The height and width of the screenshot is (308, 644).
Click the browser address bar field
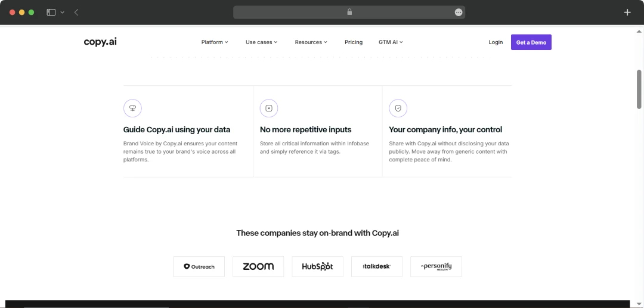pyautogui.click(x=349, y=13)
